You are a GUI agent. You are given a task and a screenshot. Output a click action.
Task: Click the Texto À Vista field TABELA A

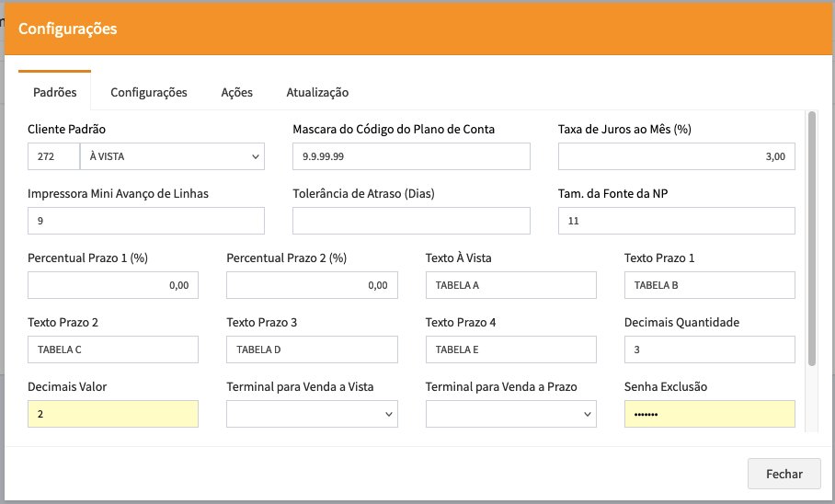510,286
